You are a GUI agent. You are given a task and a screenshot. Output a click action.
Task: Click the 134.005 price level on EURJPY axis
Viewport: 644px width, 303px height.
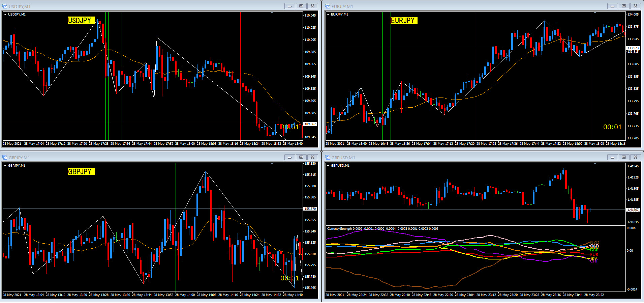pos(633,15)
